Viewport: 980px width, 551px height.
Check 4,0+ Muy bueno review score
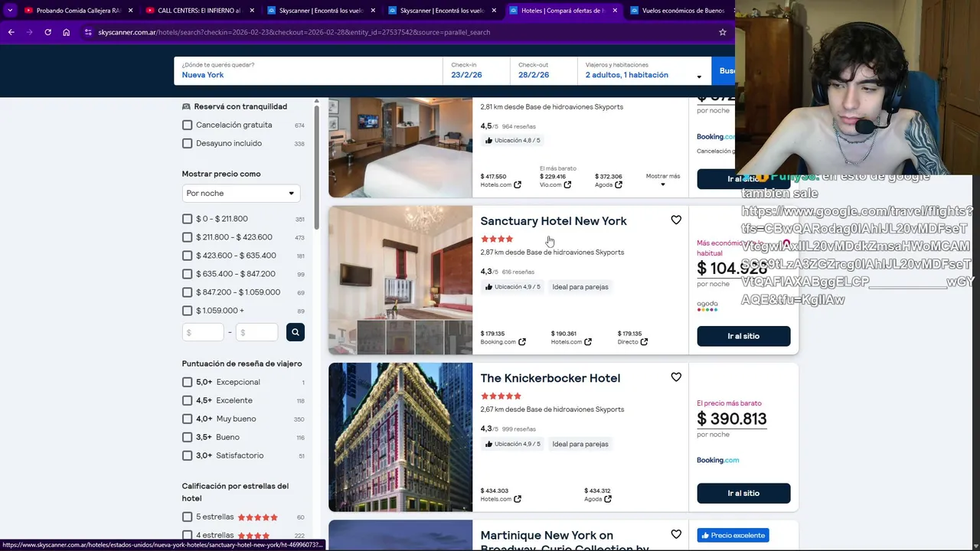tap(188, 419)
